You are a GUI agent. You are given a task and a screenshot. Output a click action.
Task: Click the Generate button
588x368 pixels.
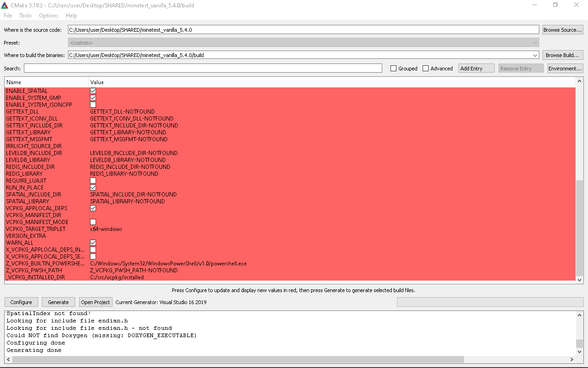tap(58, 302)
